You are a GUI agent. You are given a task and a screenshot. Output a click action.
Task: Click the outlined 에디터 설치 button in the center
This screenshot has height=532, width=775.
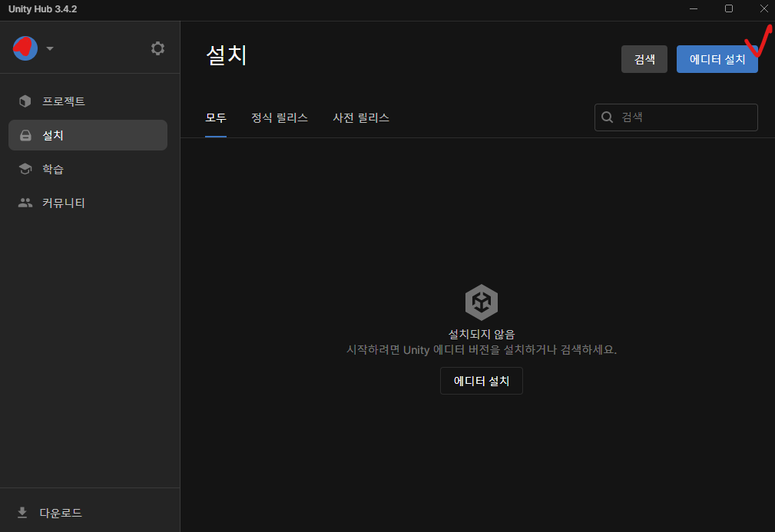point(482,381)
